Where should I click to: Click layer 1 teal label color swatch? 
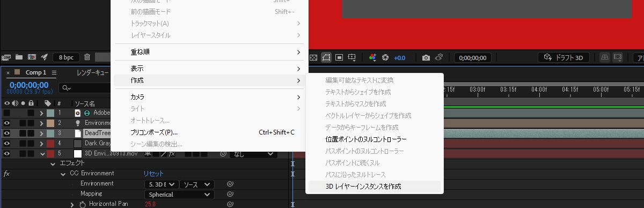(50, 113)
